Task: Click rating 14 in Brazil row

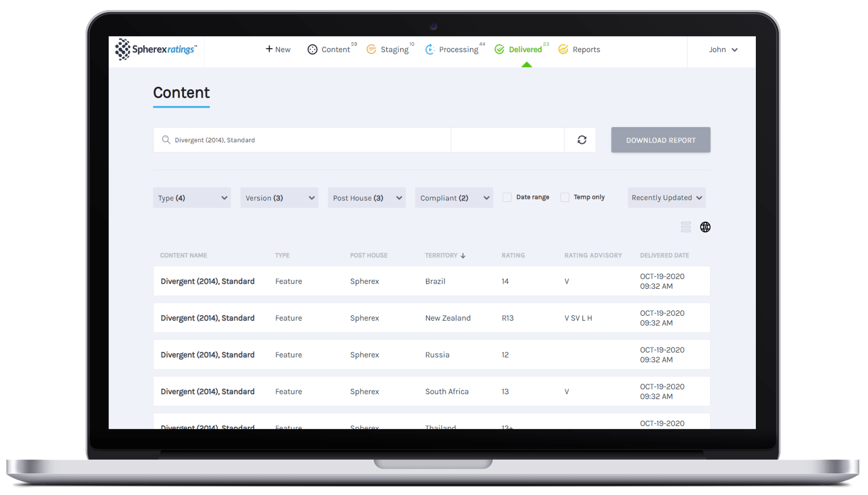Action: [505, 281]
